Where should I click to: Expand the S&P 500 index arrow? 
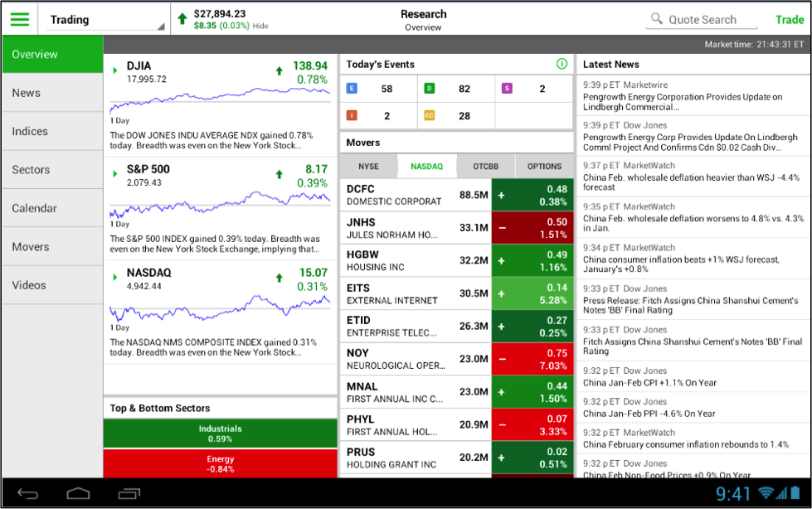[115, 173]
